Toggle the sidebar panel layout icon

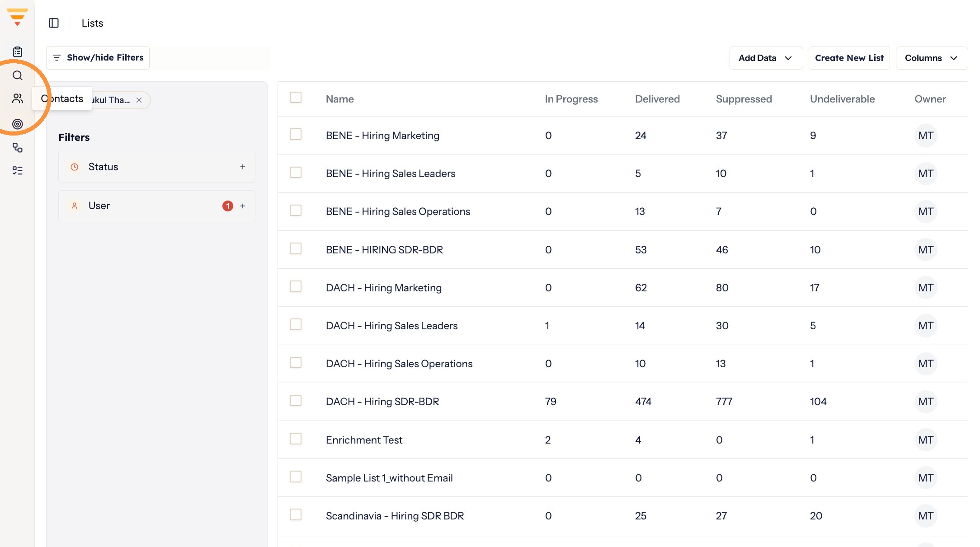pyautogui.click(x=54, y=23)
